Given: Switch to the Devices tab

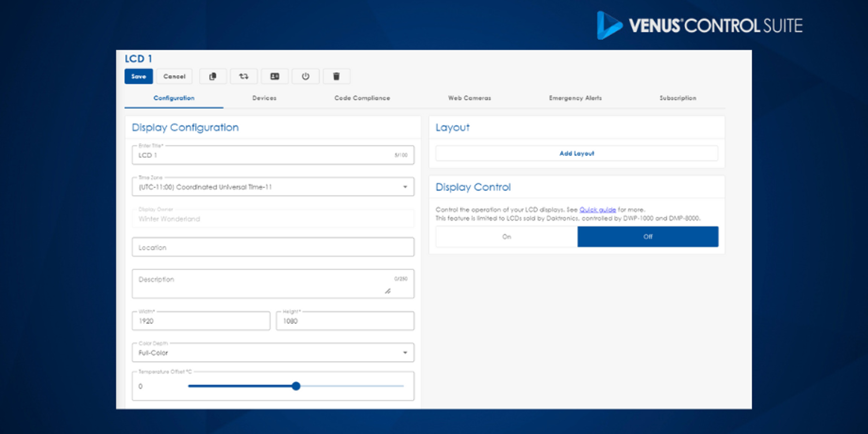Looking at the screenshot, I should [x=264, y=98].
